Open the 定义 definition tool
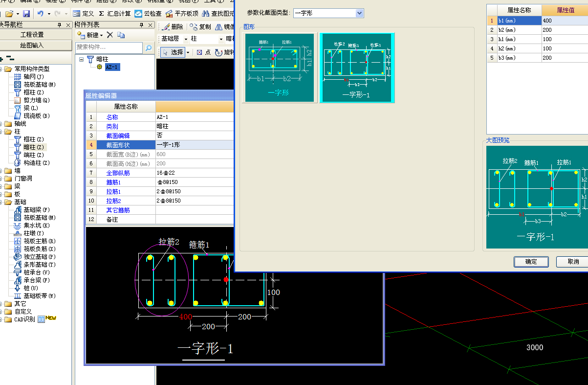The width and height of the screenshot is (588, 385). [83, 14]
